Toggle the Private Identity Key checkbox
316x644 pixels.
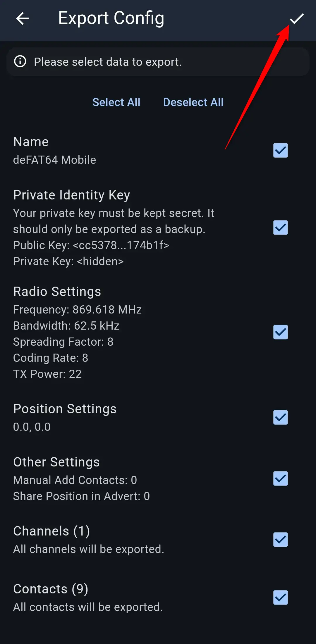[280, 228]
